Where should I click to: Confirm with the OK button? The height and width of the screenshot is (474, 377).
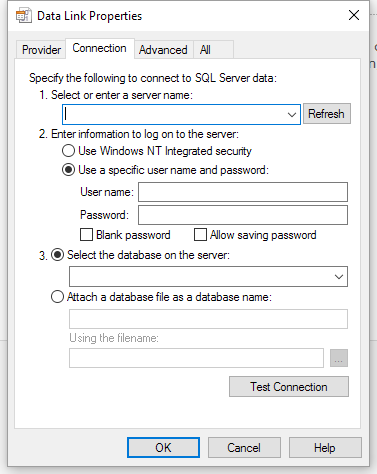tap(163, 448)
